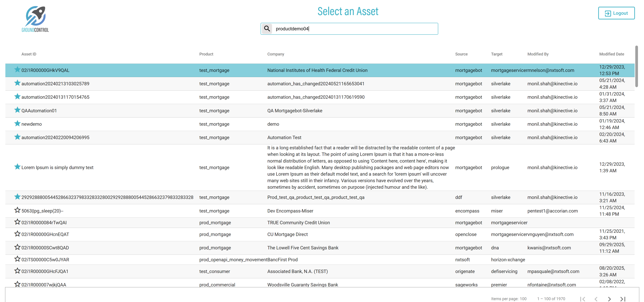
Task: Click the Logout button
Action: tap(616, 13)
